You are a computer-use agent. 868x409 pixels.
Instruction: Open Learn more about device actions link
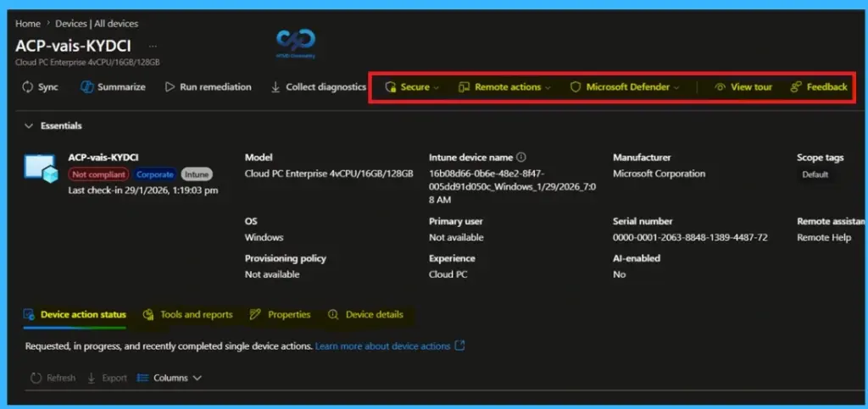(x=382, y=346)
